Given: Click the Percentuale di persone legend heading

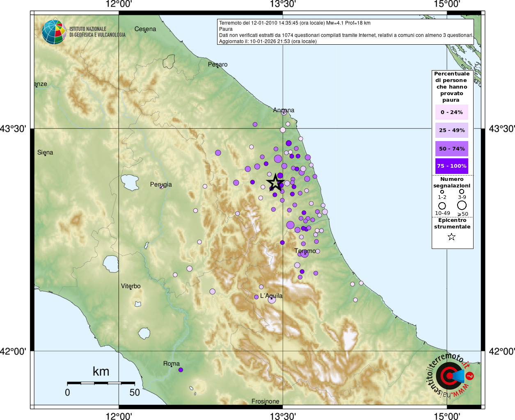Looking at the screenshot, I should point(452,87).
